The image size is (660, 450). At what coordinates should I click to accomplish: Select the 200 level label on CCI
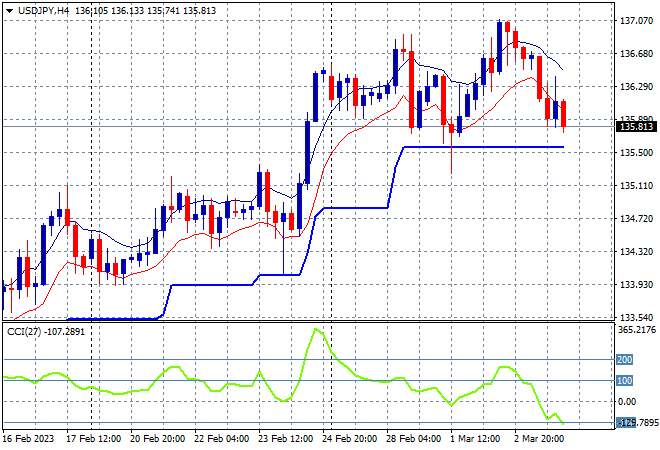coord(624,359)
